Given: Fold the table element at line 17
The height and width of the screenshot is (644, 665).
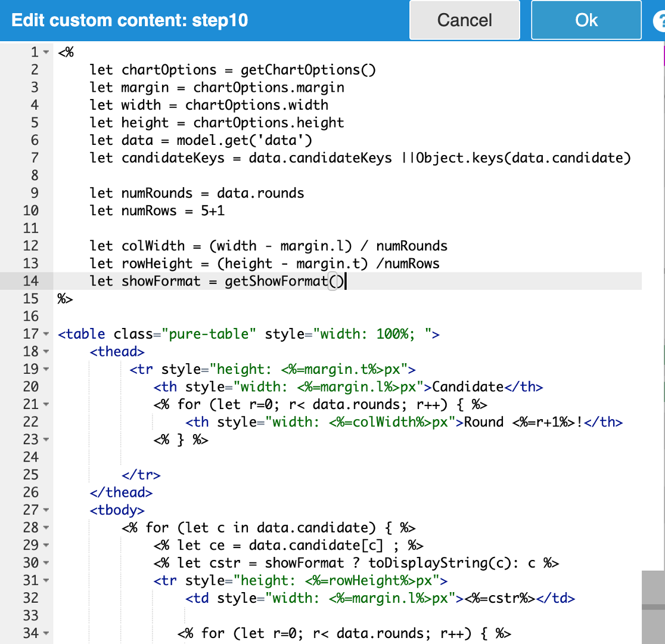Looking at the screenshot, I should point(46,334).
